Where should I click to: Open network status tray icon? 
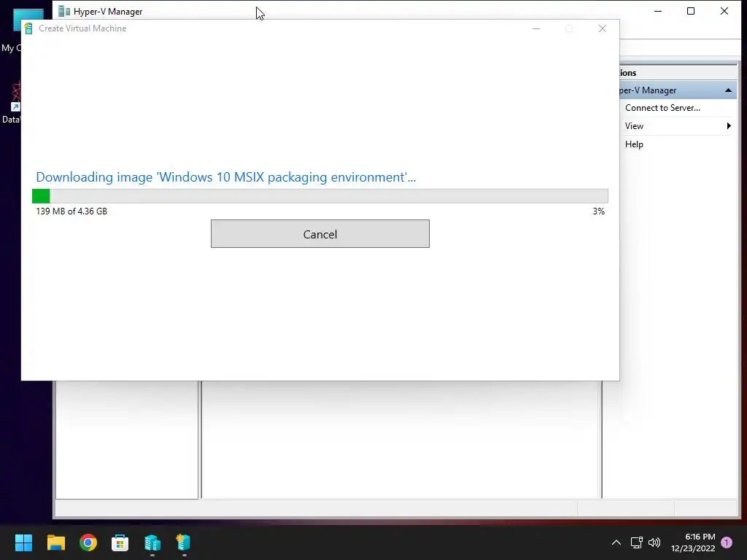click(x=636, y=542)
